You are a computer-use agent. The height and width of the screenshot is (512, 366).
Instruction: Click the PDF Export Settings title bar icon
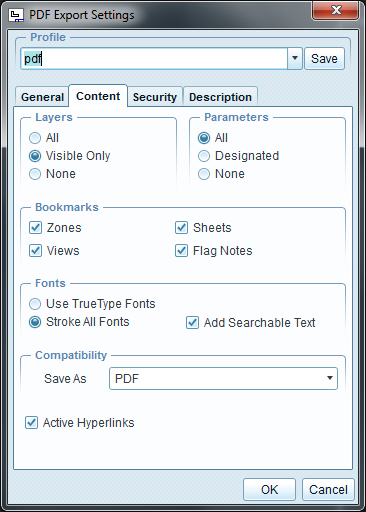(x=16, y=15)
